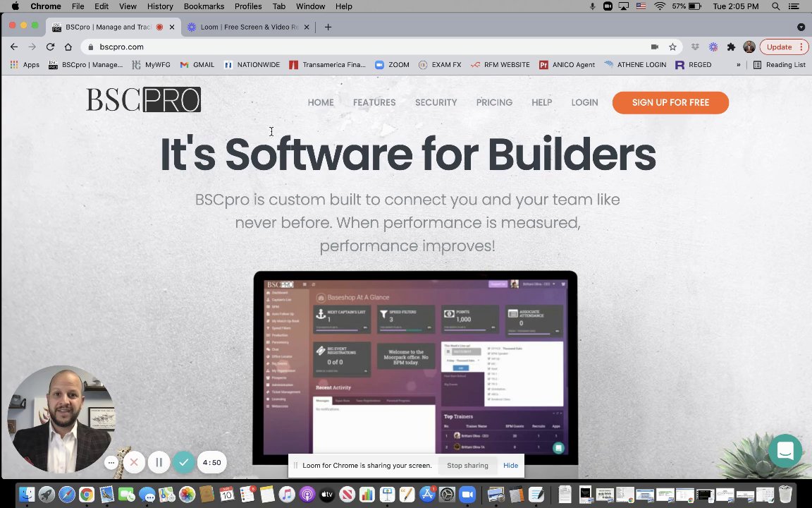Go back with the browser back arrow
Screen dimensions: 812x508
(x=14, y=47)
